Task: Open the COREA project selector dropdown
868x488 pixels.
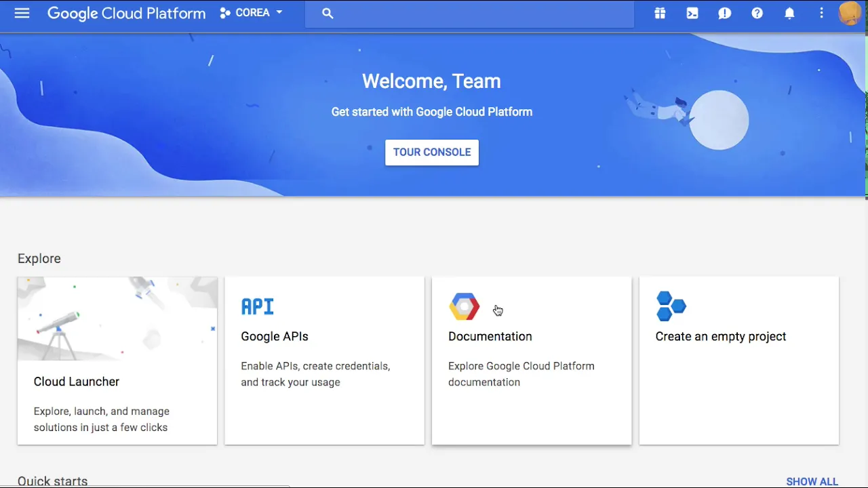Action: [251, 13]
